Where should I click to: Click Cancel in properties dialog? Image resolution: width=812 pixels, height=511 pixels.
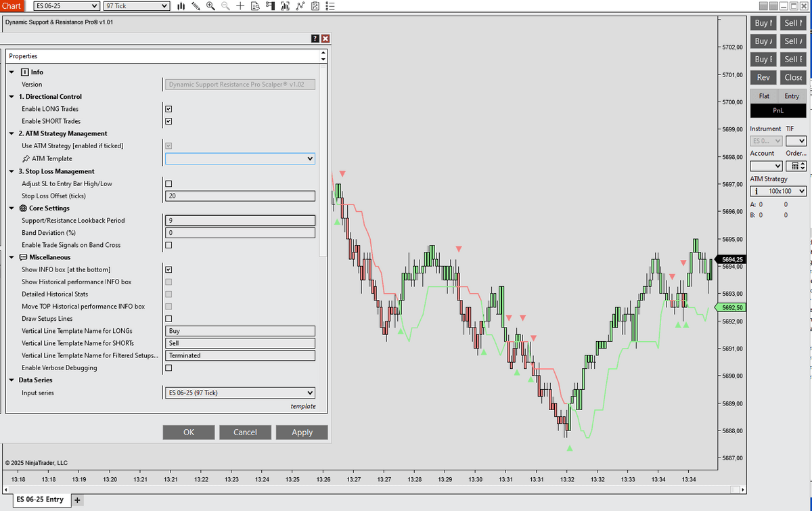coord(245,432)
